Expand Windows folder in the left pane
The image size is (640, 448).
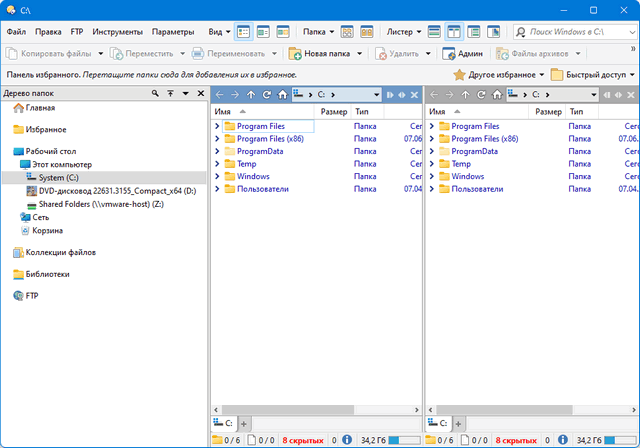click(217, 176)
